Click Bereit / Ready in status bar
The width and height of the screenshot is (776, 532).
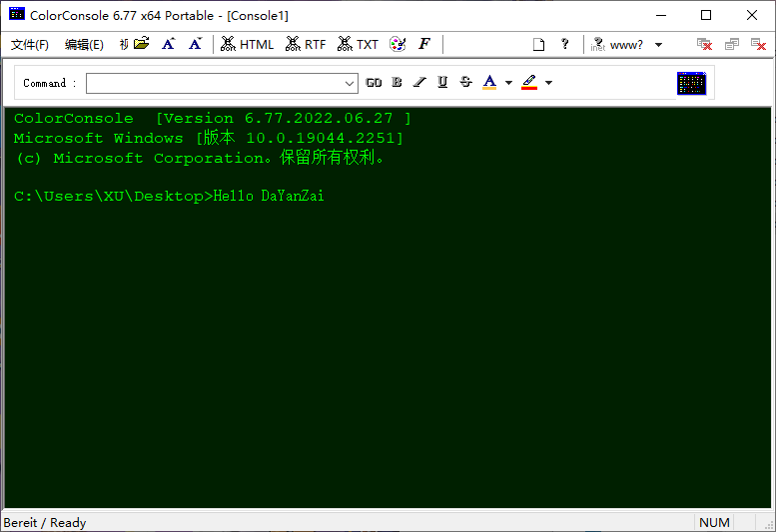[x=45, y=523]
